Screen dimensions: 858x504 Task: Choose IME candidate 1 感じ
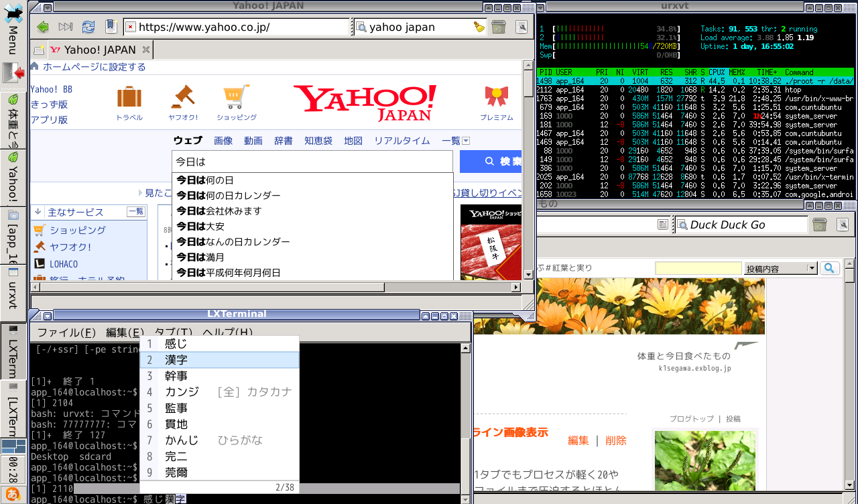pyautogui.click(x=219, y=344)
